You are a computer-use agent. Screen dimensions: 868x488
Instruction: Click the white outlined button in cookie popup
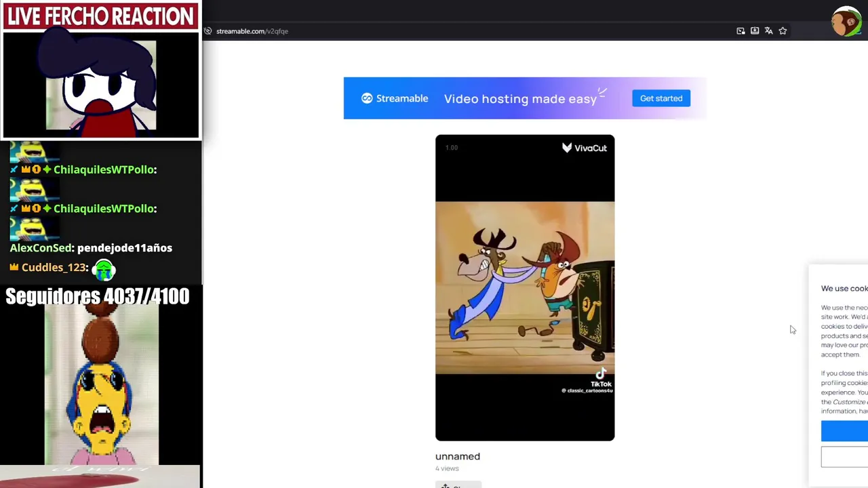coord(844,457)
